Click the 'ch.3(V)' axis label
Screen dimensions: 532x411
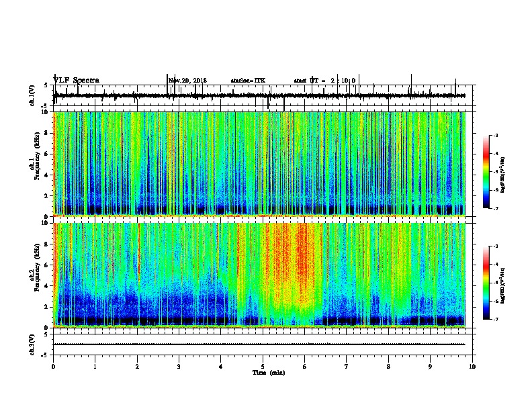32,345
